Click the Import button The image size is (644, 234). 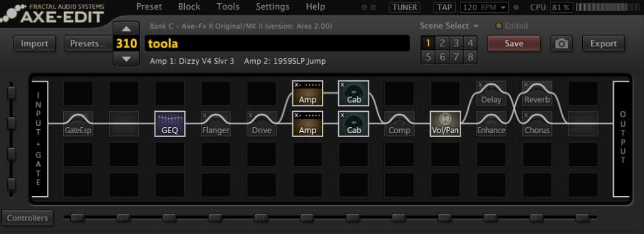(x=35, y=44)
